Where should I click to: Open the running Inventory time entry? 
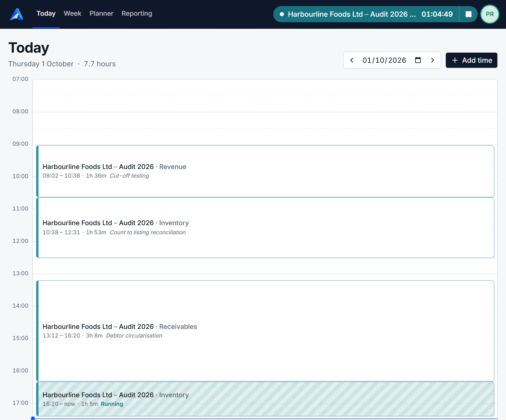point(265,399)
